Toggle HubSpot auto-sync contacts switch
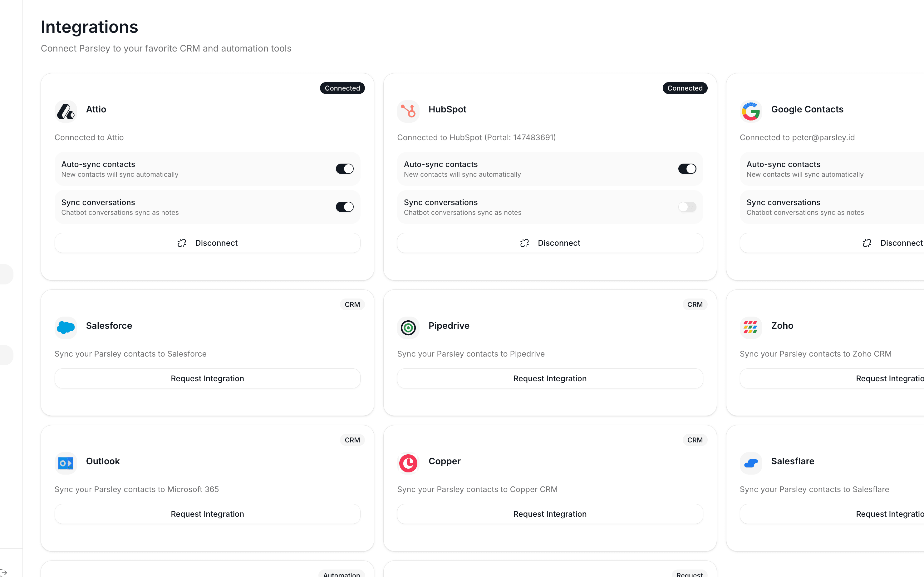Viewport: 924px width, 577px height. point(687,169)
